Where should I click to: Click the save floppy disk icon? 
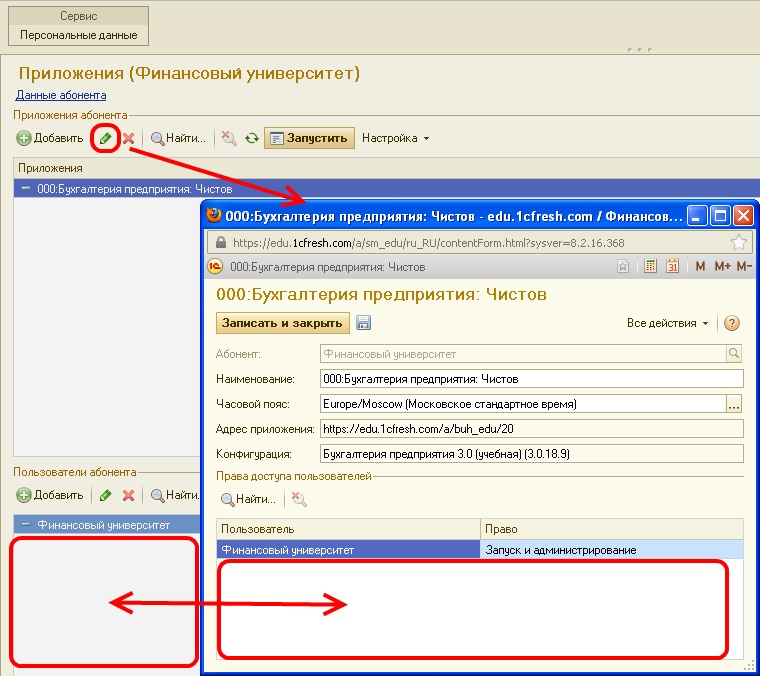click(x=364, y=323)
